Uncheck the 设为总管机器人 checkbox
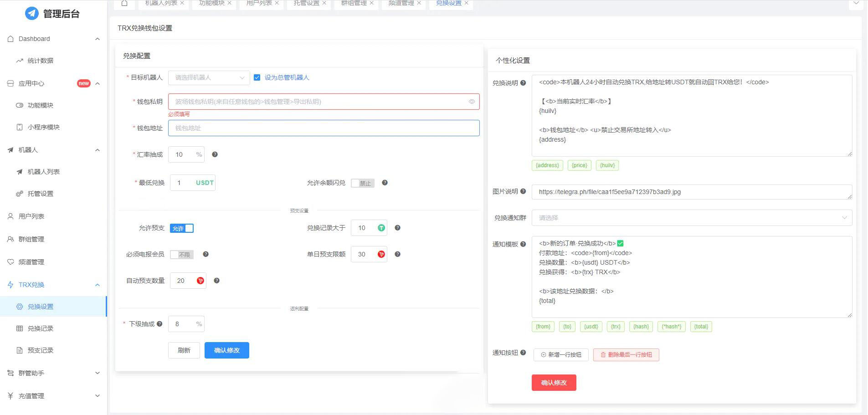This screenshot has height=415, width=868. point(257,77)
